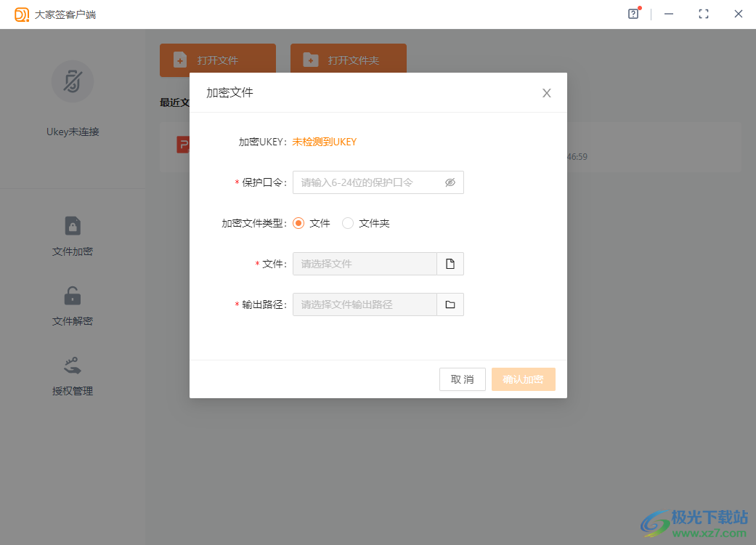The width and height of the screenshot is (756, 545).
Task: Open the folder picker for 输出路径
Action: (x=450, y=304)
